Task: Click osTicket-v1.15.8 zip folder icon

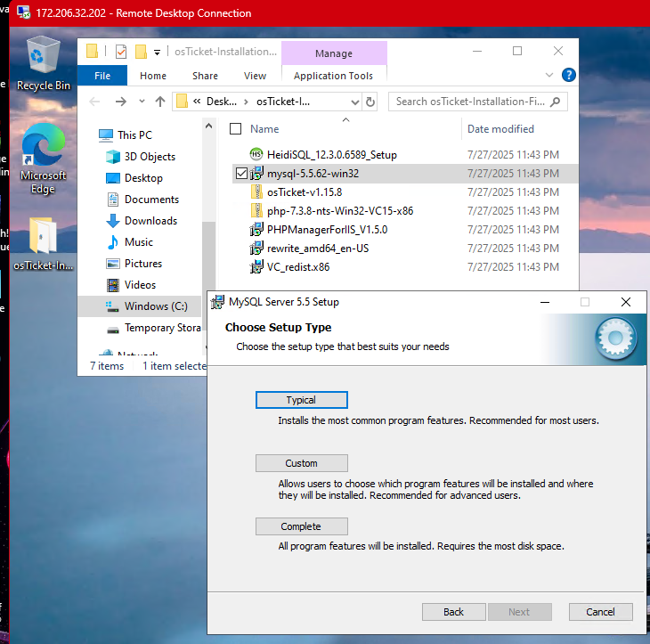Action: [256, 192]
